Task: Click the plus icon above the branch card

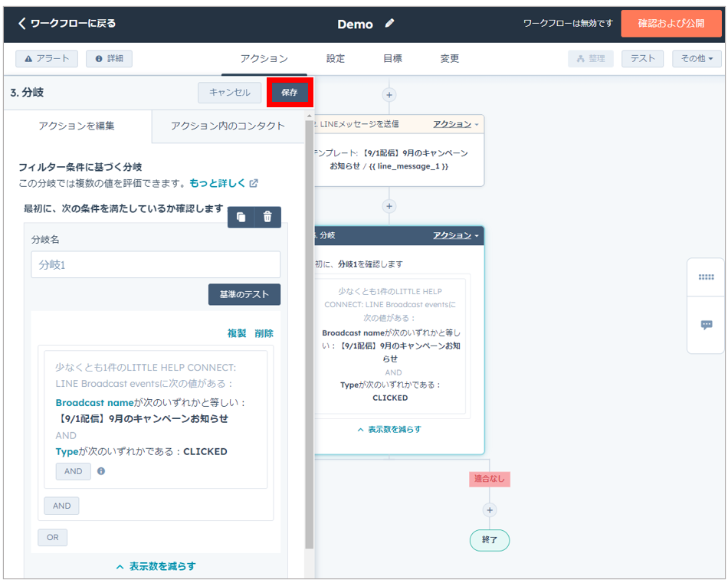Action: (389, 206)
